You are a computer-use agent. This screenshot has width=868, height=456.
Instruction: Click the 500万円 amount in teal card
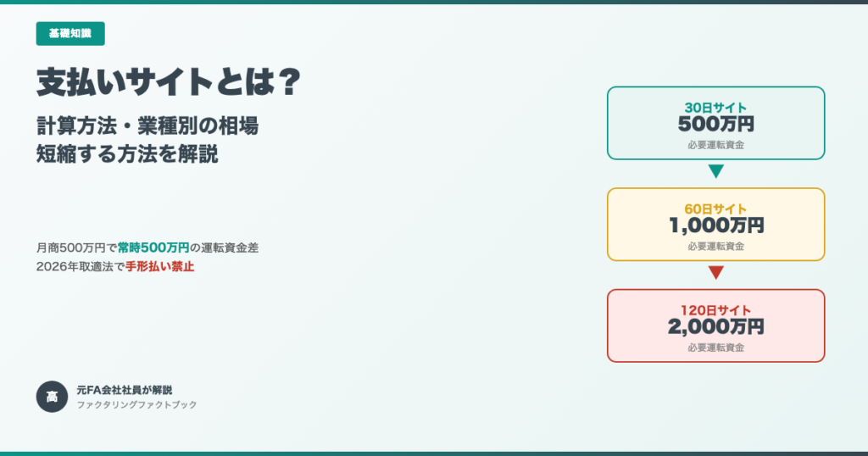pyautogui.click(x=715, y=124)
